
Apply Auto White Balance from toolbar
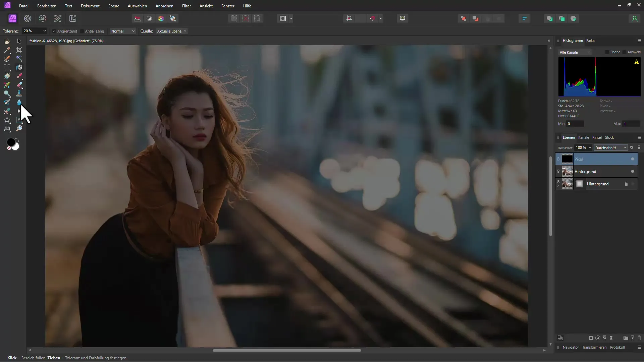pyautogui.click(x=173, y=18)
